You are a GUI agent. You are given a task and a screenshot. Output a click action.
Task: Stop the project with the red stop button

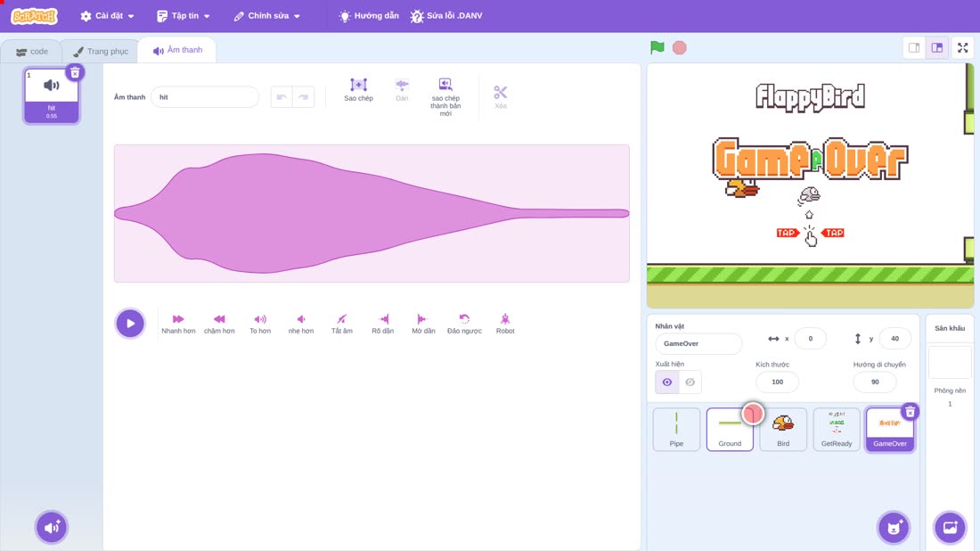point(680,47)
